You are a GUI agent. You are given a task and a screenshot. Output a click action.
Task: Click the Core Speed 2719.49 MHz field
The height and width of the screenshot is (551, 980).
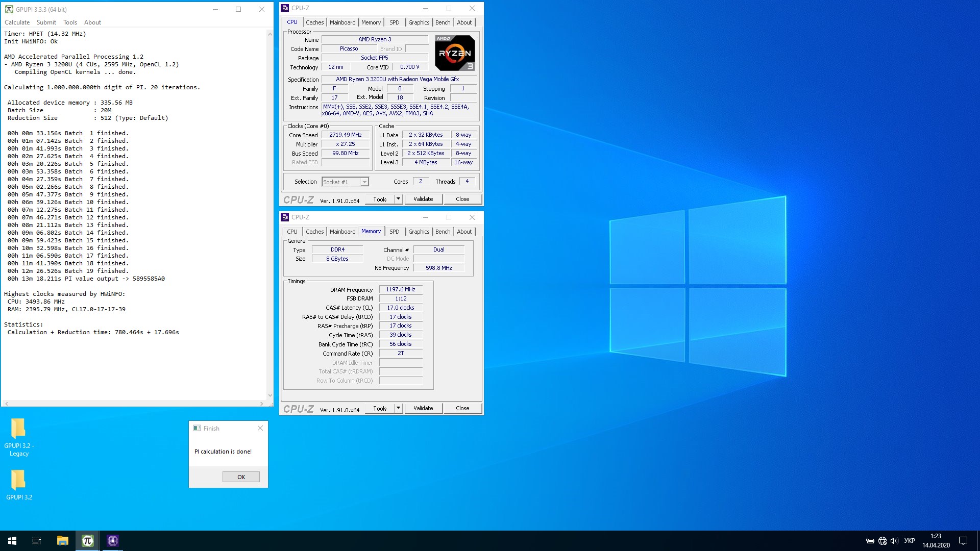pos(346,135)
